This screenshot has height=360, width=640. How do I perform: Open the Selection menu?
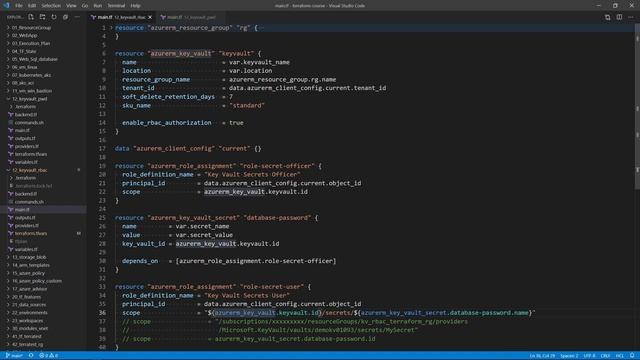pos(51,6)
